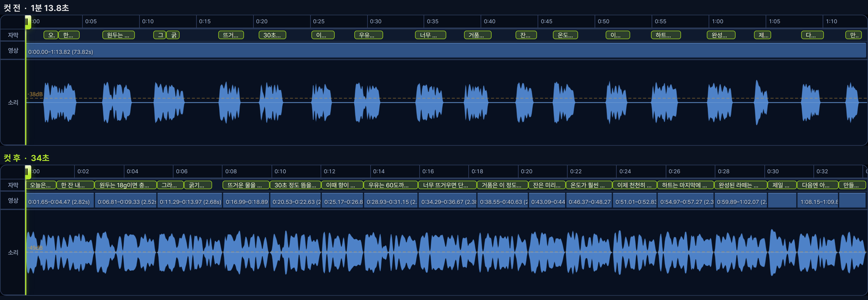Select the '만들...' subtitle in bottom timeline
The height and width of the screenshot is (300, 868).
(852, 185)
